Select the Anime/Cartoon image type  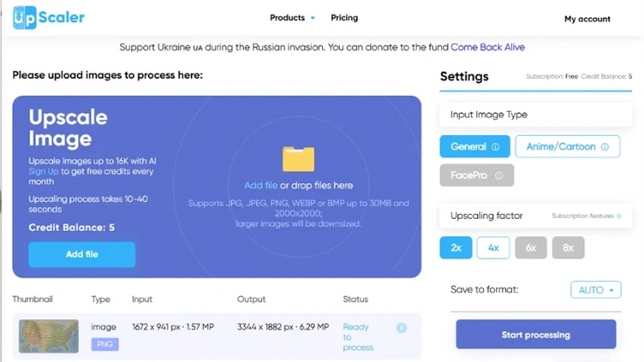(568, 146)
